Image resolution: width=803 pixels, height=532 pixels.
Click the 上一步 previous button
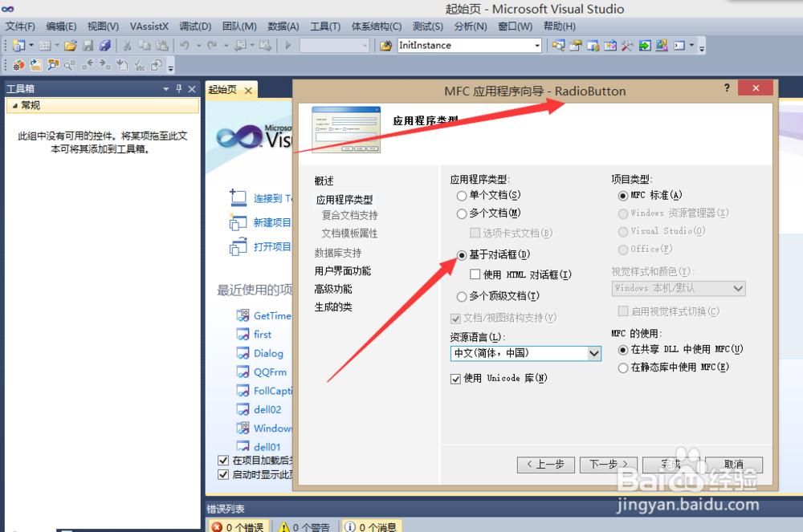click(x=545, y=465)
